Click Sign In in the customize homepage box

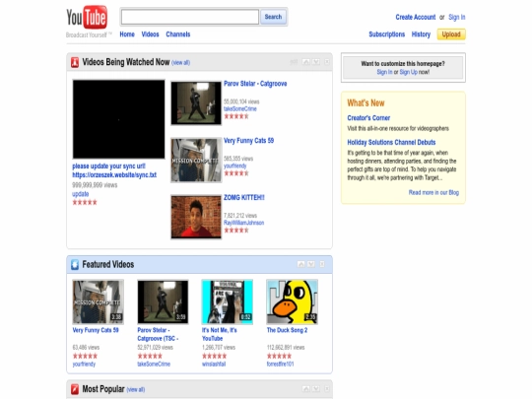point(384,72)
